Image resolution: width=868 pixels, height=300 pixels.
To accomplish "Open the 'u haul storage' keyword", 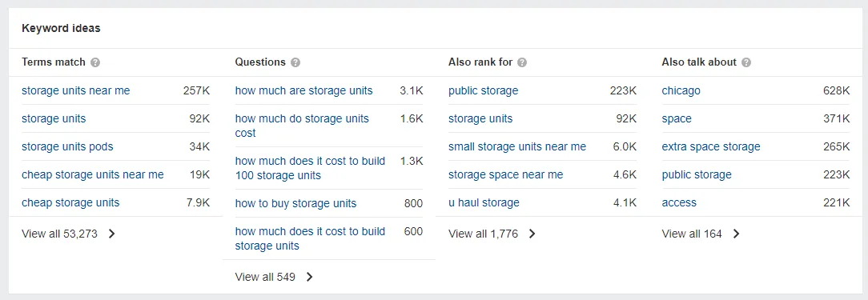I will tap(484, 202).
